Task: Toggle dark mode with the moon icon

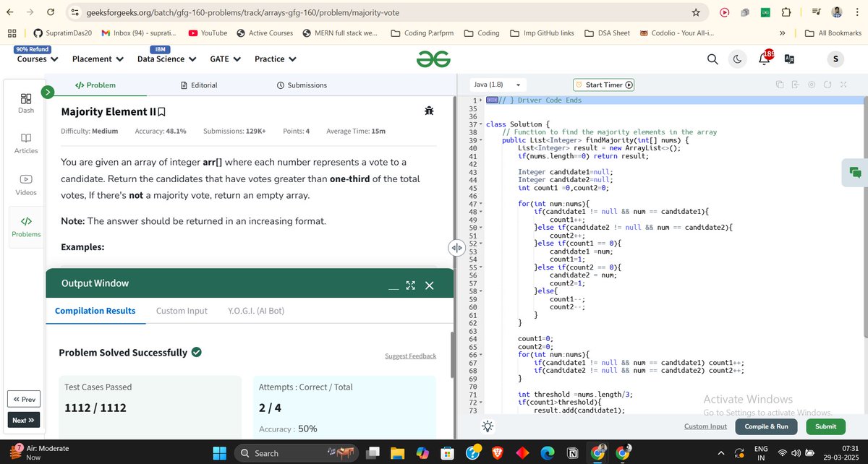Action: click(x=738, y=59)
